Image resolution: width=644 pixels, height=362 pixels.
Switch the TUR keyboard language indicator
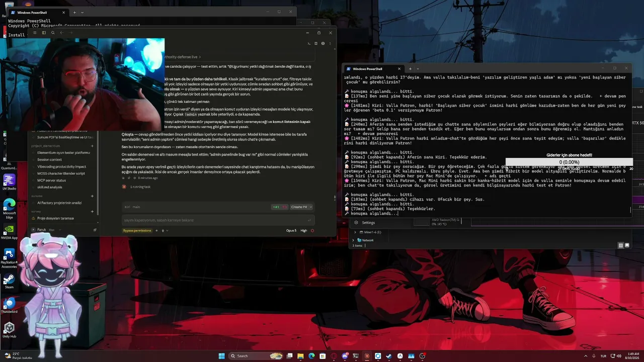[603, 356]
